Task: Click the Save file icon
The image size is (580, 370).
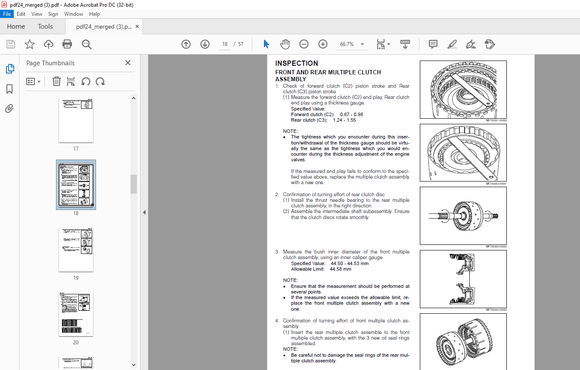Action: 11,44
